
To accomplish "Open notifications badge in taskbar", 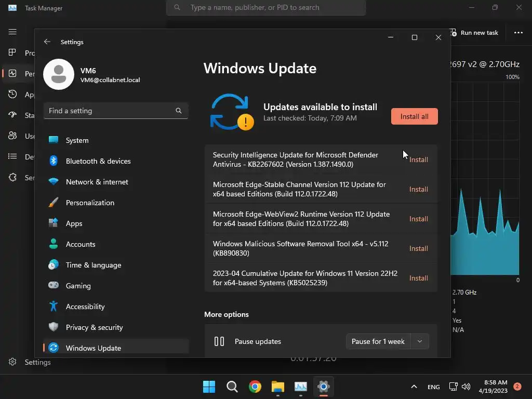I will 517,387.
